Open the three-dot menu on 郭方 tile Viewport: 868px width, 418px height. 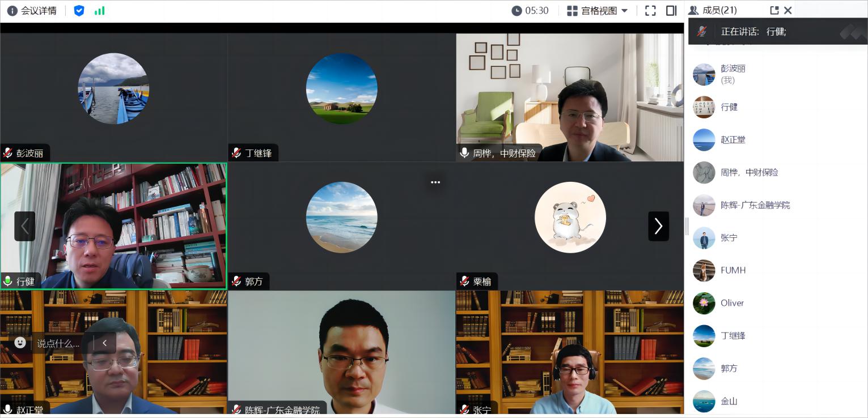click(435, 182)
